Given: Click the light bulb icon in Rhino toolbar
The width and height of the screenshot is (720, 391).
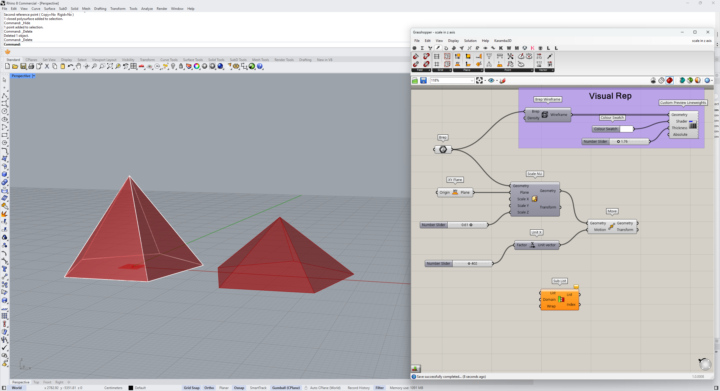Looking at the screenshot, I should (173, 67).
